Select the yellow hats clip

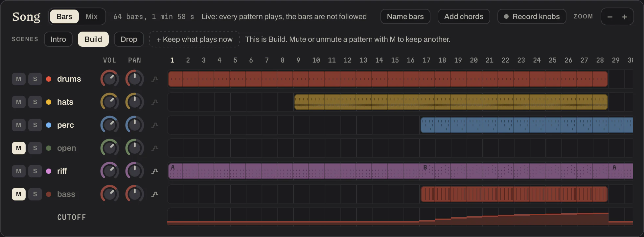[451, 102]
